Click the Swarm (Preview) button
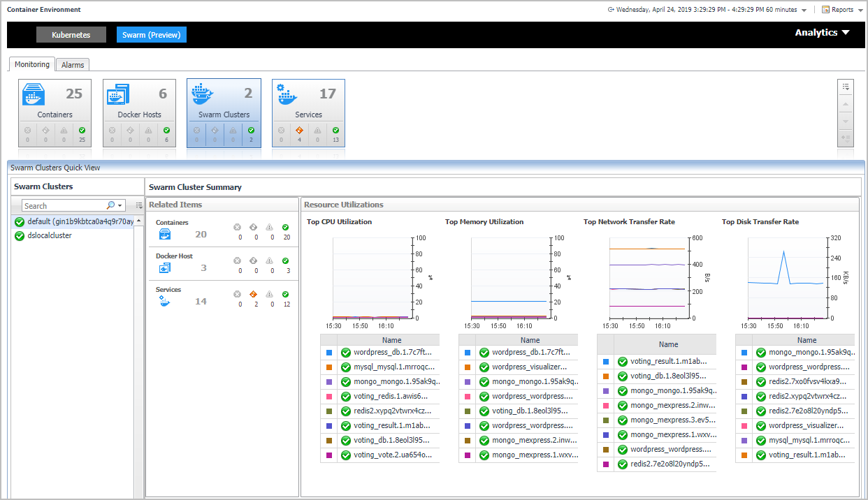Image resolution: width=868 pixels, height=500 pixels. point(151,35)
